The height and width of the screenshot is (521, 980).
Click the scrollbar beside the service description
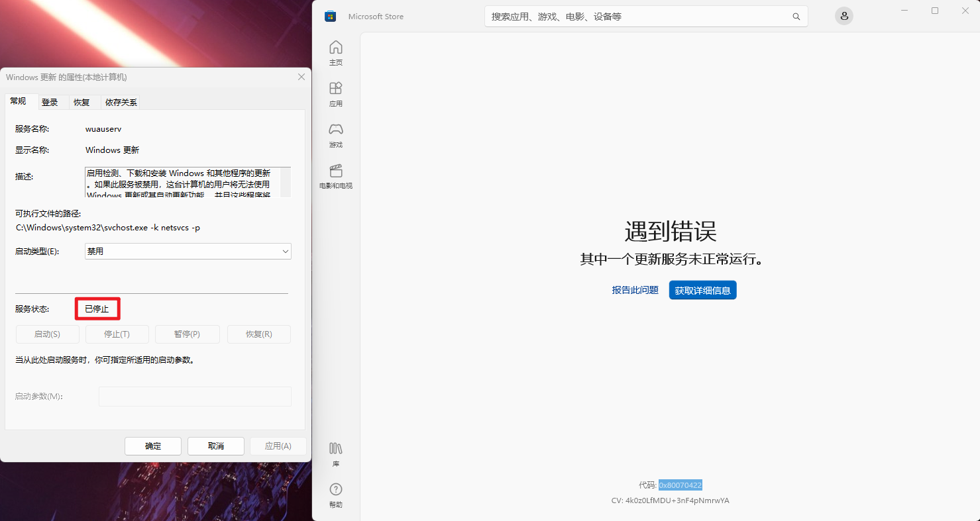pyautogui.click(x=287, y=182)
